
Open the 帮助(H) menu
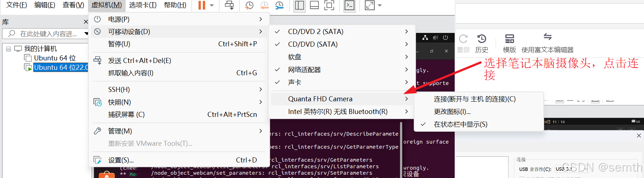click(175, 5)
